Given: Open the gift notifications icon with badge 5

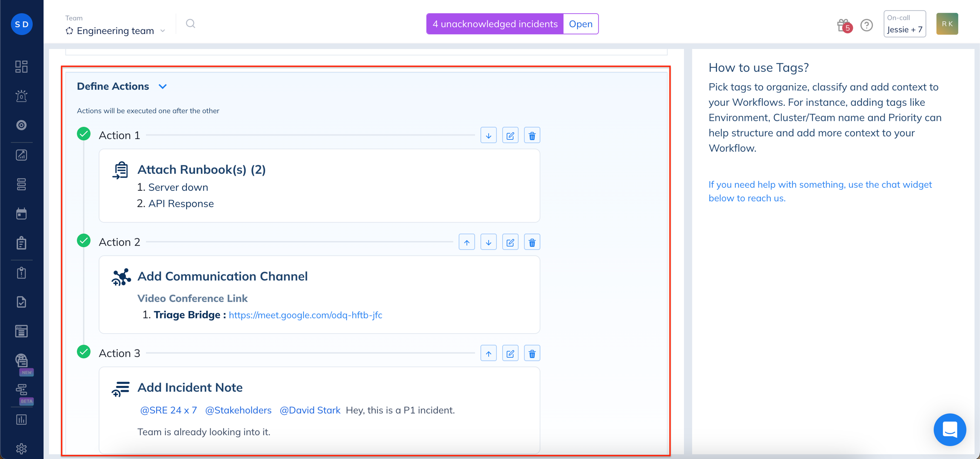Looking at the screenshot, I should tap(843, 25).
